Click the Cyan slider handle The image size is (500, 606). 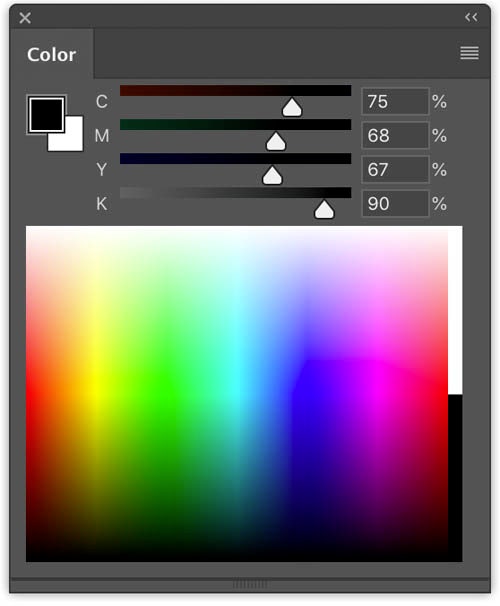pos(292,107)
